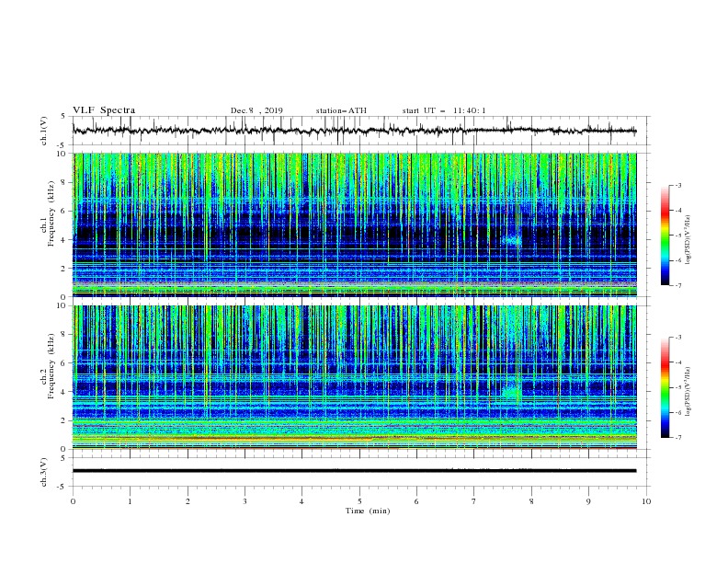This screenshot has width=728, height=563.
Task: Click the "station=ATH" header label
Action: pos(341,110)
